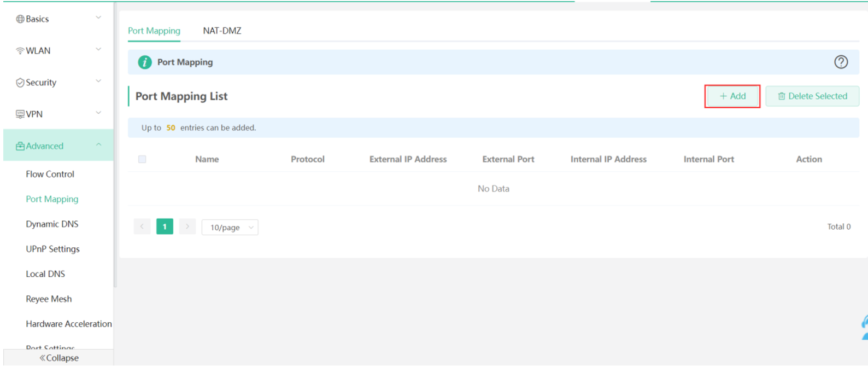Open UPnP Settings menu item
Screen dimensions: 868x366
[52, 249]
